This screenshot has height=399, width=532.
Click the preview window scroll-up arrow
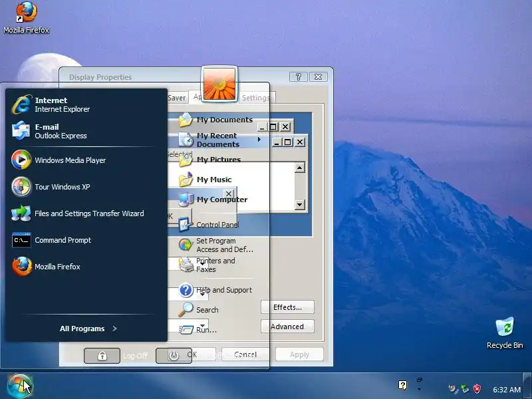coord(300,168)
